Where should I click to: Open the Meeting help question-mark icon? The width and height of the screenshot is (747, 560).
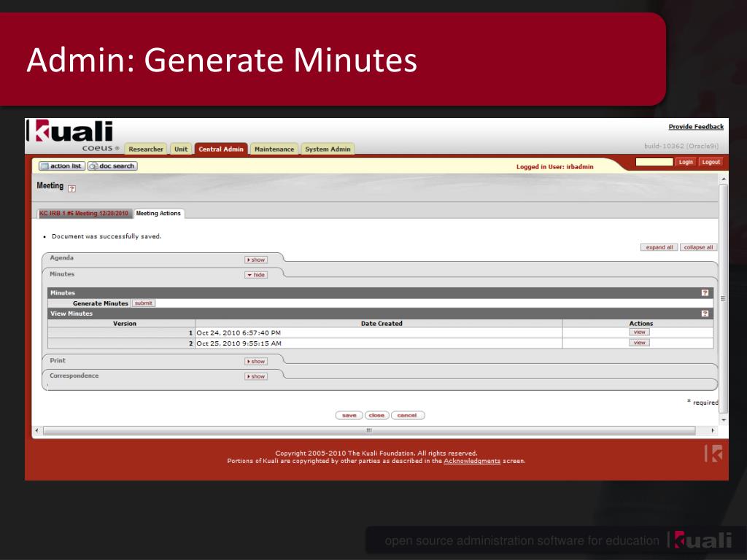[x=71, y=189]
